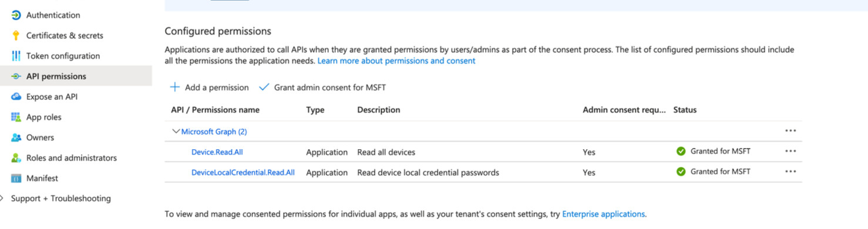Click the API permissions icon

pyautogui.click(x=16, y=76)
